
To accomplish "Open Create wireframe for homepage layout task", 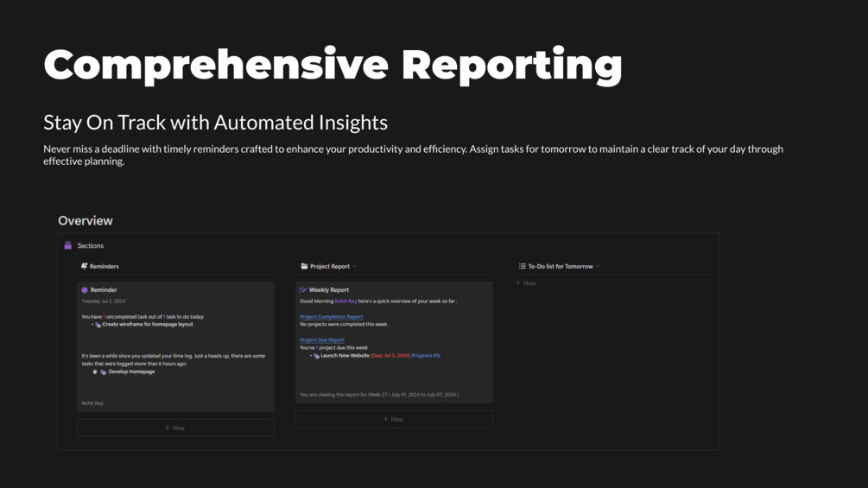I will coord(147,325).
